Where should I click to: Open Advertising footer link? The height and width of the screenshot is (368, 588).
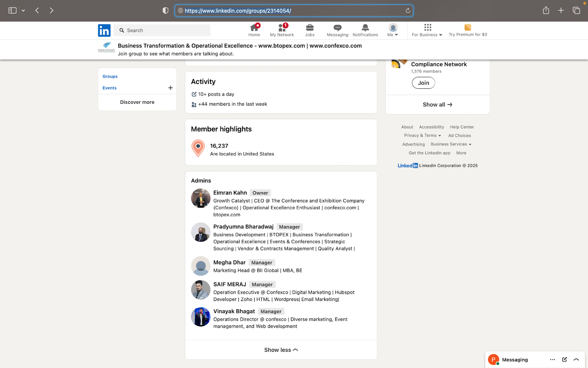pos(413,144)
